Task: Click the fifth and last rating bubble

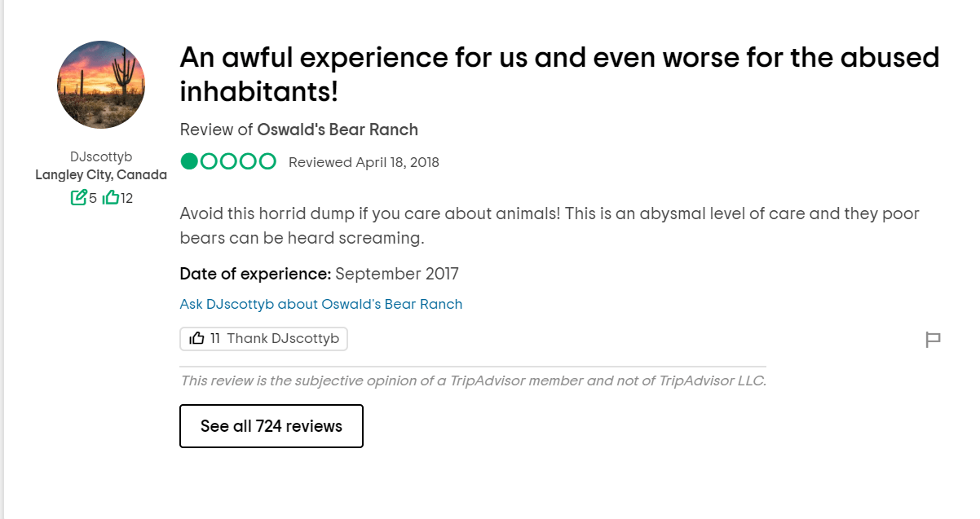Action: coord(267,161)
